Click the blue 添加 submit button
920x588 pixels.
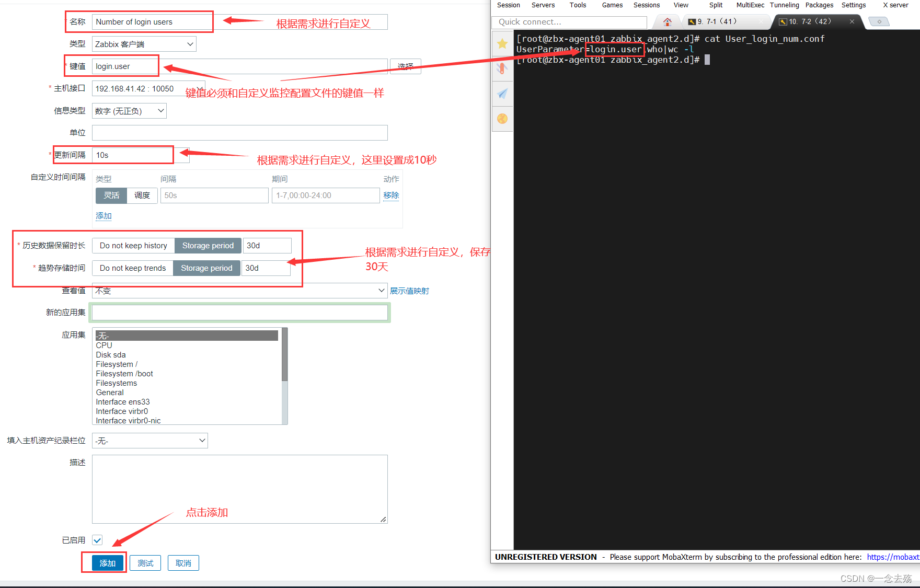coord(108,563)
